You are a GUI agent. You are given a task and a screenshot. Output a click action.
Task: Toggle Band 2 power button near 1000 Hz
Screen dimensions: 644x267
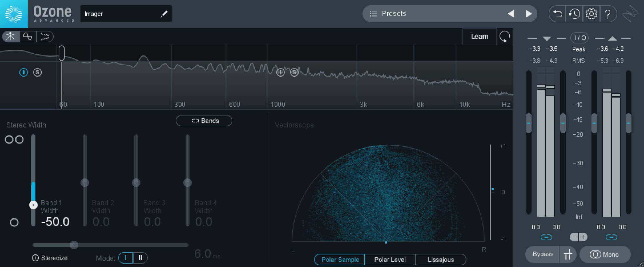281,72
